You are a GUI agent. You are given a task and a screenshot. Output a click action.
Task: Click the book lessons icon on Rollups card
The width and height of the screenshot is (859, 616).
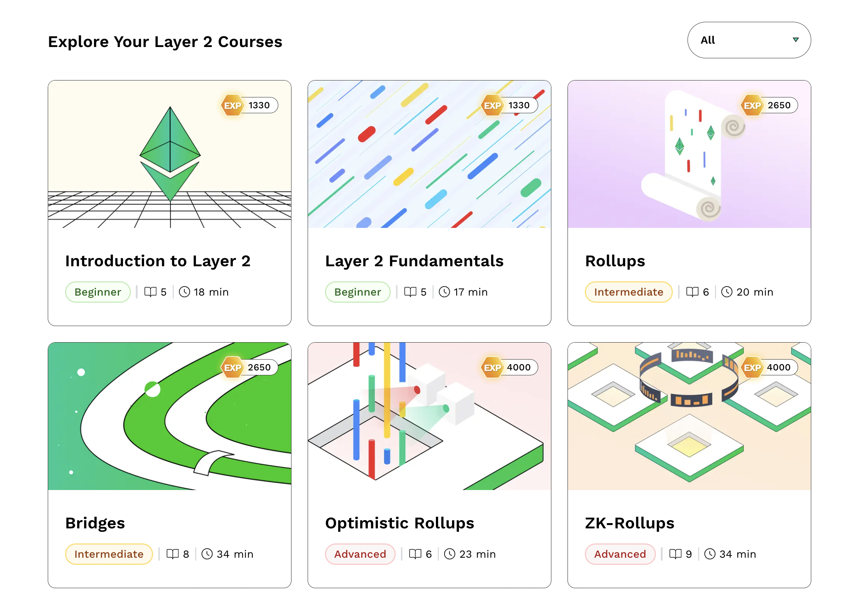click(x=692, y=292)
